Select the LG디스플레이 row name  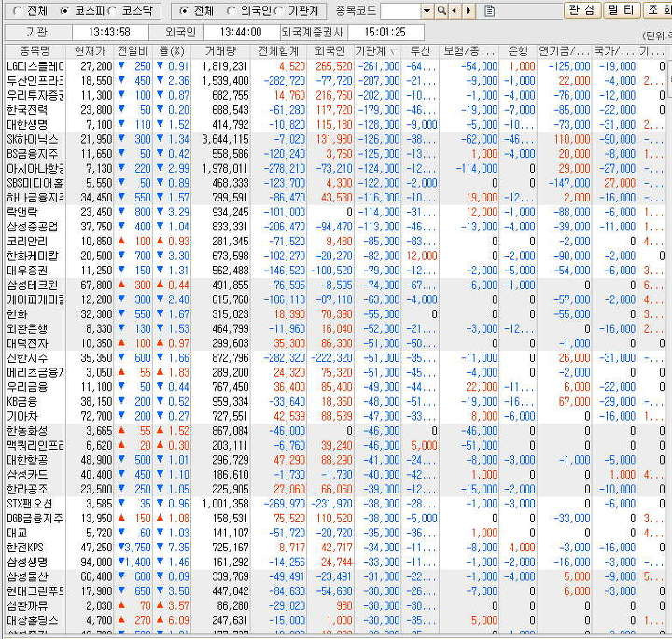(35, 66)
